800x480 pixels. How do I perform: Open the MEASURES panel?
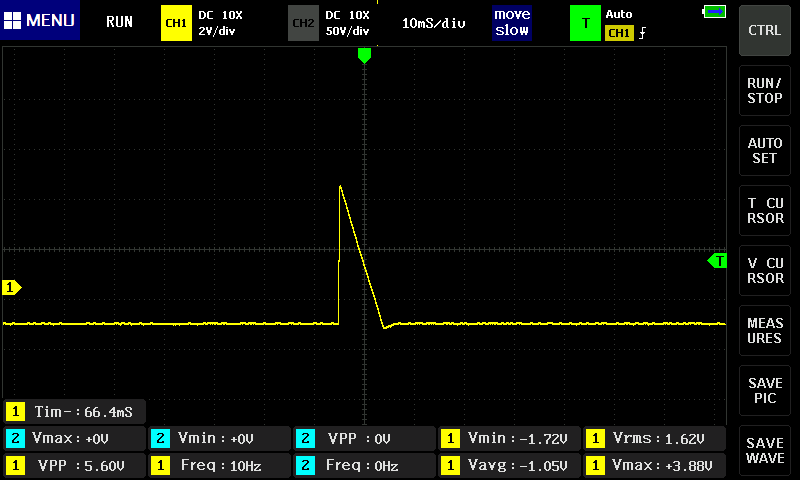coord(765,331)
